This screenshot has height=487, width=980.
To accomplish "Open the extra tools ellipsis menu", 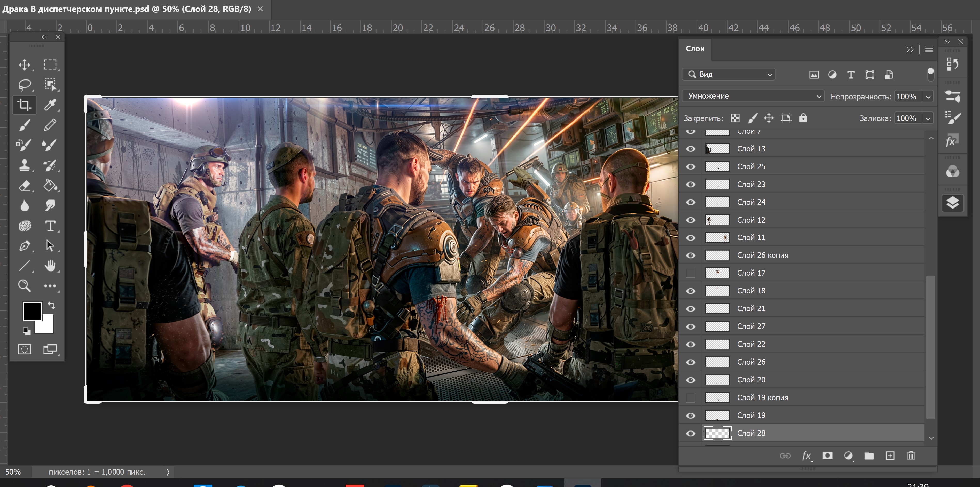I will (x=50, y=285).
